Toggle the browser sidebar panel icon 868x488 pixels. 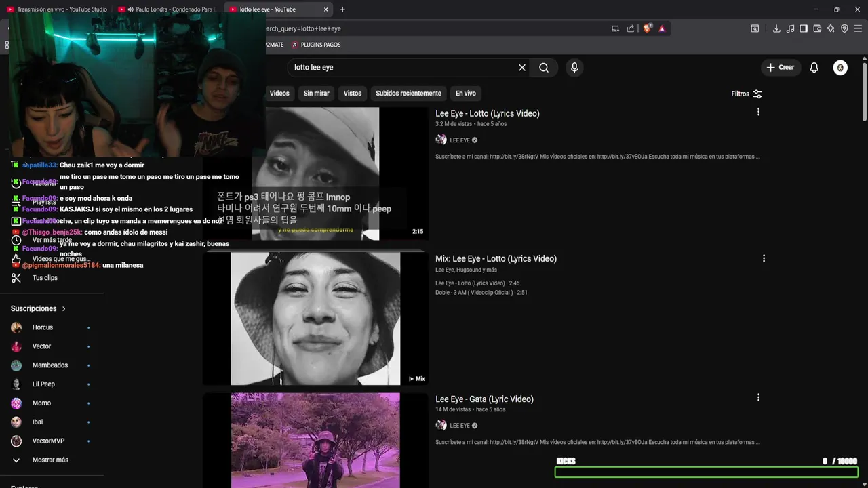[x=804, y=28]
